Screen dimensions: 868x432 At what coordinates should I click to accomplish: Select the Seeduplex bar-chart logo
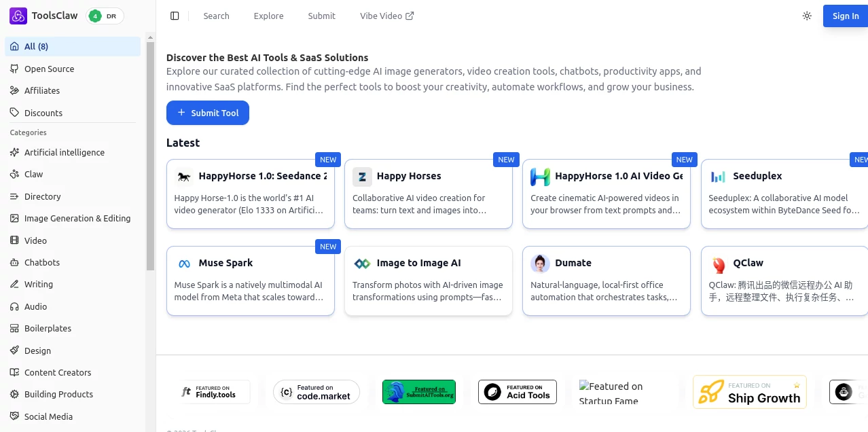click(718, 177)
